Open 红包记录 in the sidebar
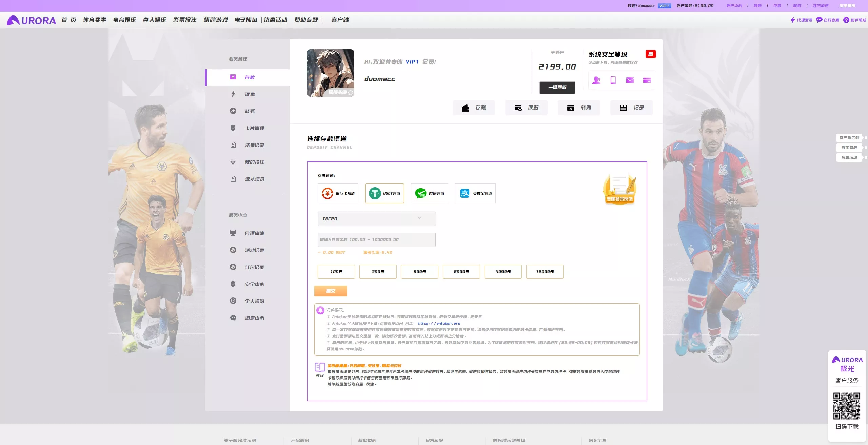This screenshot has width=868, height=445. [x=248, y=267]
